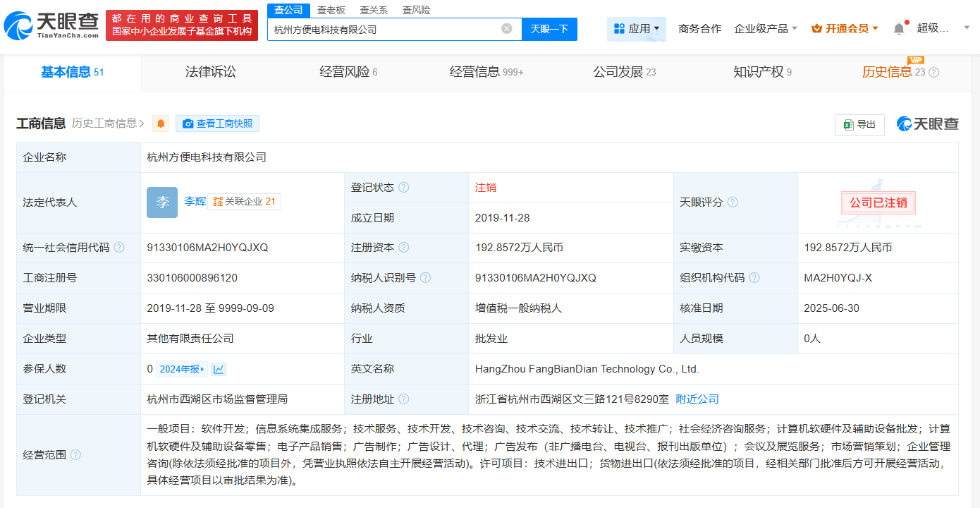980x508 pixels.
Task: Click help icon next to 纳税人识别号
Action: point(425,278)
